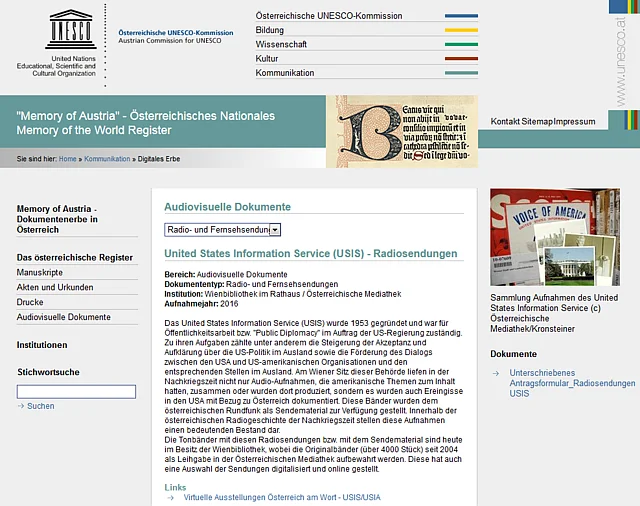The width and height of the screenshot is (640, 506).
Task: Go to Home in the breadcrumb
Action: pyautogui.click(x=67, y=159)
